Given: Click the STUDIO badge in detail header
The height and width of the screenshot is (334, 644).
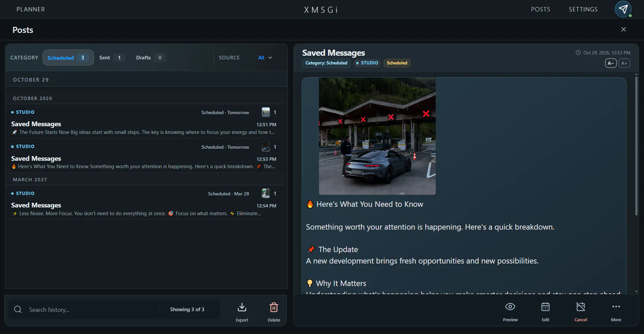Looking at the screenshot, I should (367, 63).
